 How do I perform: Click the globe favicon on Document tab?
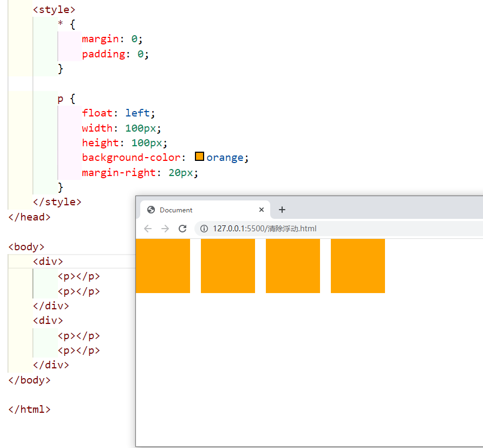click(x=151, y=210)
